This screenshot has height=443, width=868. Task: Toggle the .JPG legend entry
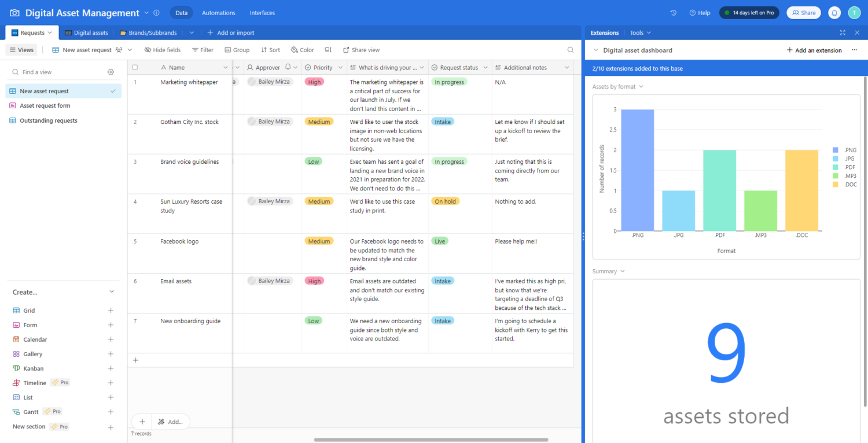pyautogui.click(x=844, y=159)
